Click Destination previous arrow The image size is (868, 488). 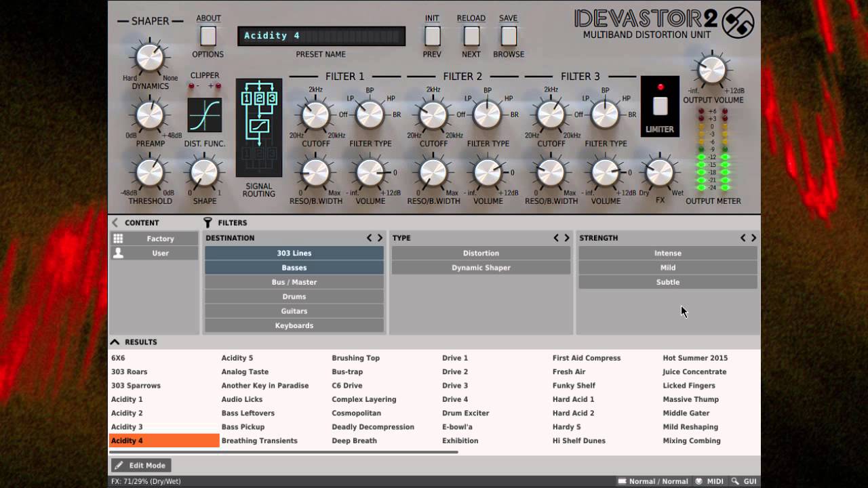pos(370,238)
